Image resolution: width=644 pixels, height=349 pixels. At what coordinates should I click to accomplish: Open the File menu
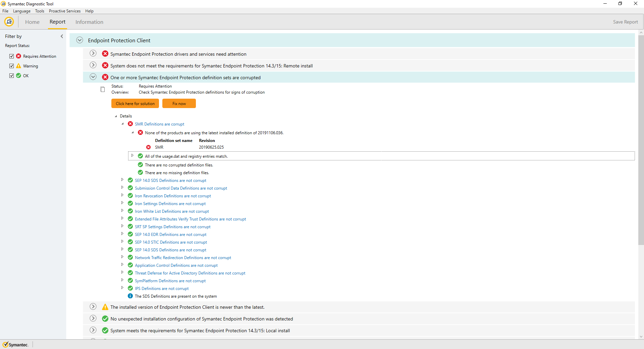5,11
